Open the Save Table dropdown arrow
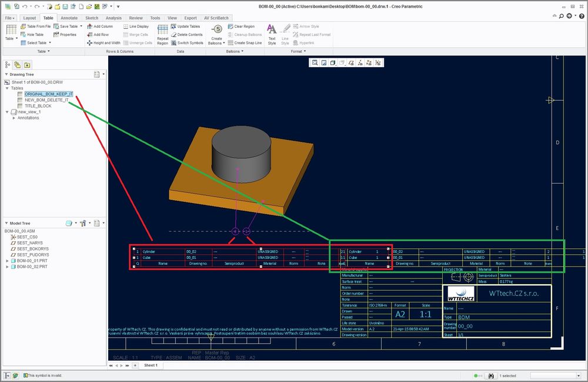 pos(81,26)
